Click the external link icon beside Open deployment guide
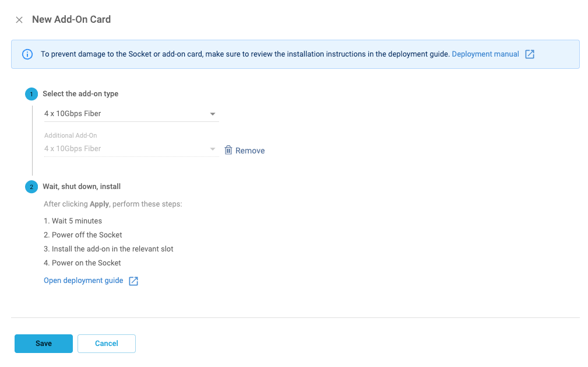588x367 pixels. click(133, 281)
